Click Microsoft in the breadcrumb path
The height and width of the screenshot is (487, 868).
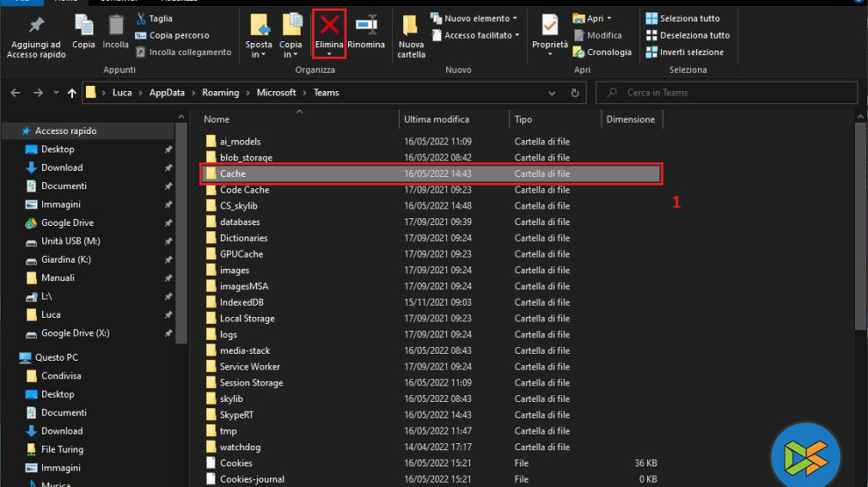(x=276, y=93)
